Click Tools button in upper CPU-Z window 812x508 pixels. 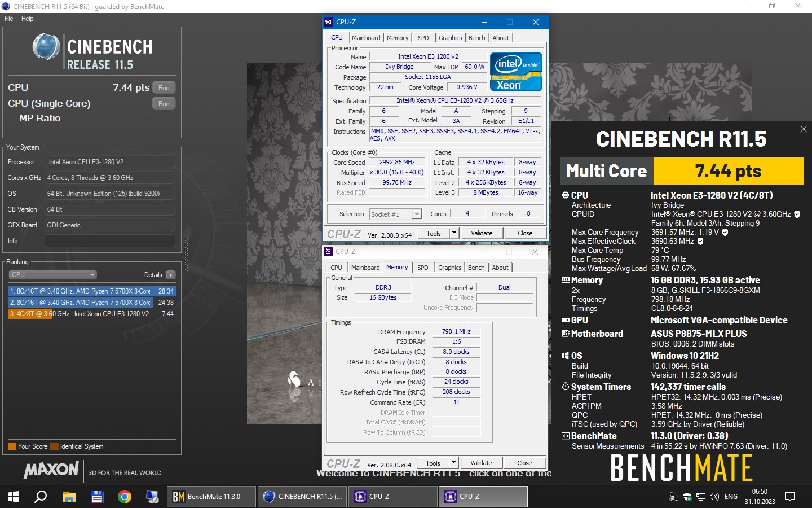click(434, 233)
